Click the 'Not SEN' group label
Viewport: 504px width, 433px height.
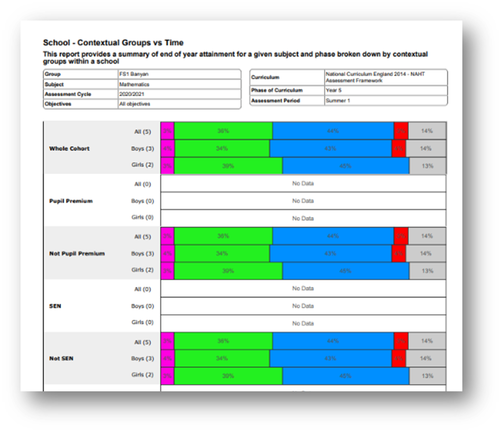pos(61,358)
